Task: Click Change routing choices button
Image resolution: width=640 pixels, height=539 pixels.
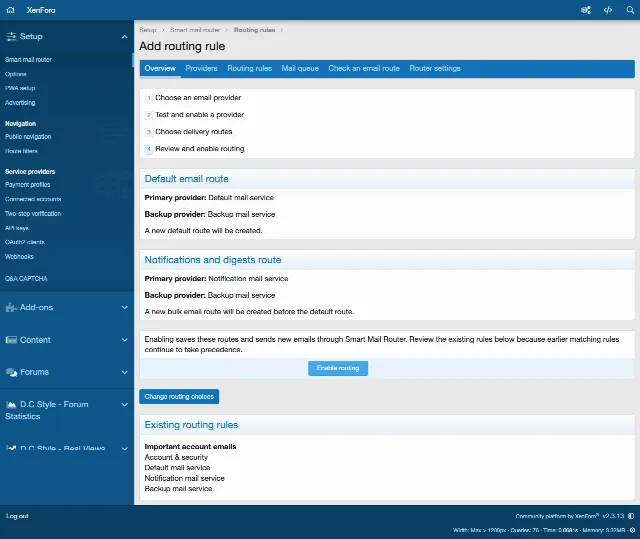Action: pos(179,397)
